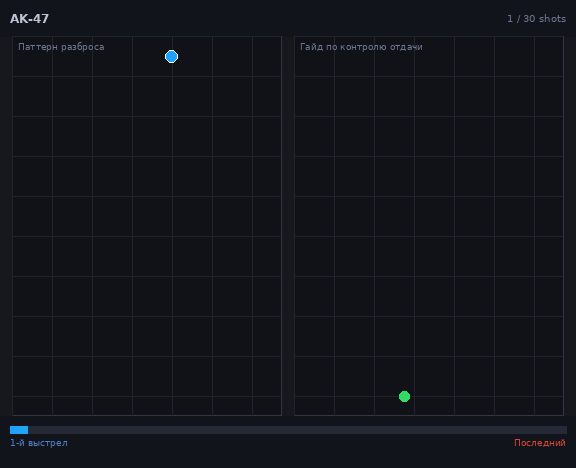Select the "Гайд по контролю отдачи" panel label
The width and height of the screenshot is (576, 468).
click(x=361, y=47)
